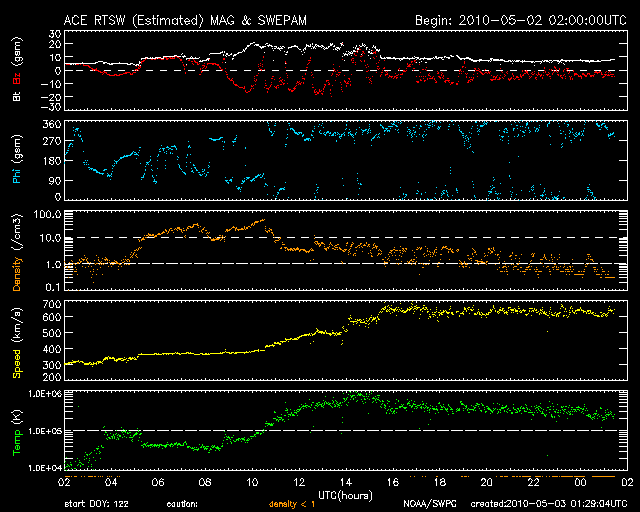Viewport: 640px width, 512px height.
Task: Click the 'caution:' footer label
Action: (182, 504)
